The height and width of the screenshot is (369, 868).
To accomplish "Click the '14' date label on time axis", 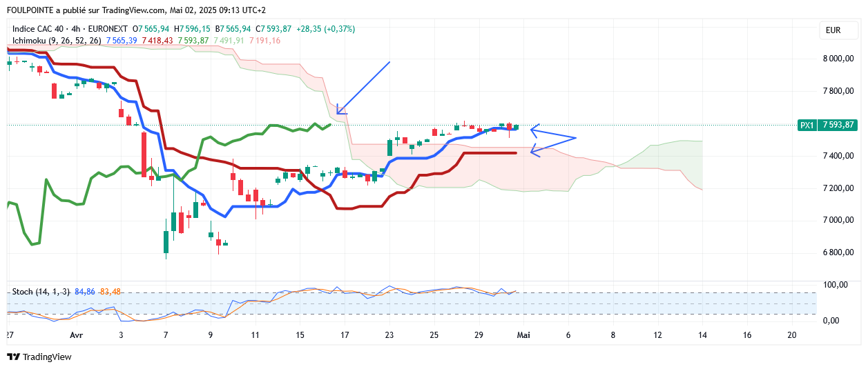I will (x=702, y=335).
